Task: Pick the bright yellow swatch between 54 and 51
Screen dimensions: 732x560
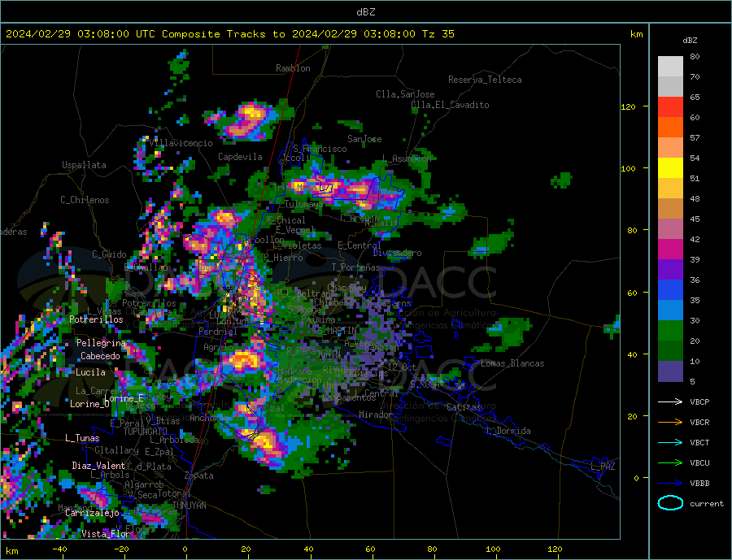Action: point(670,168)
